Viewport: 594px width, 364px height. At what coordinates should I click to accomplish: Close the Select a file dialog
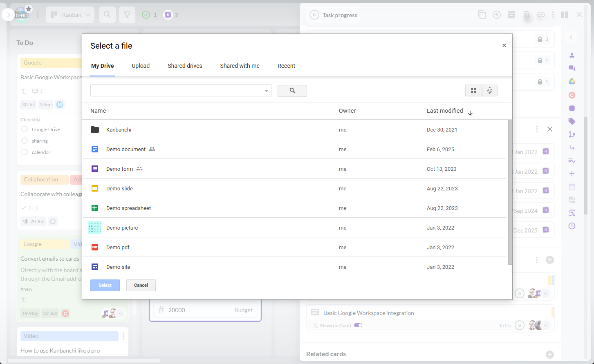504,45
